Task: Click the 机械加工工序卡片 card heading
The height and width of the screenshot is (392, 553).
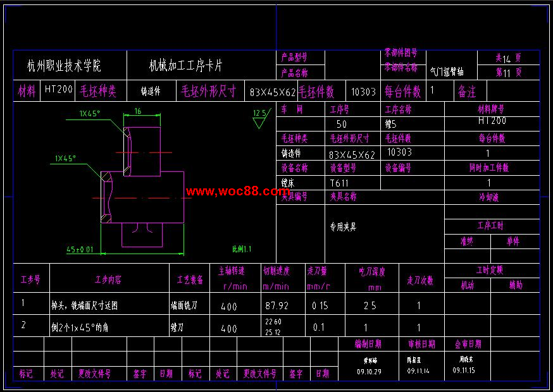Action: [x=186, y=66]
